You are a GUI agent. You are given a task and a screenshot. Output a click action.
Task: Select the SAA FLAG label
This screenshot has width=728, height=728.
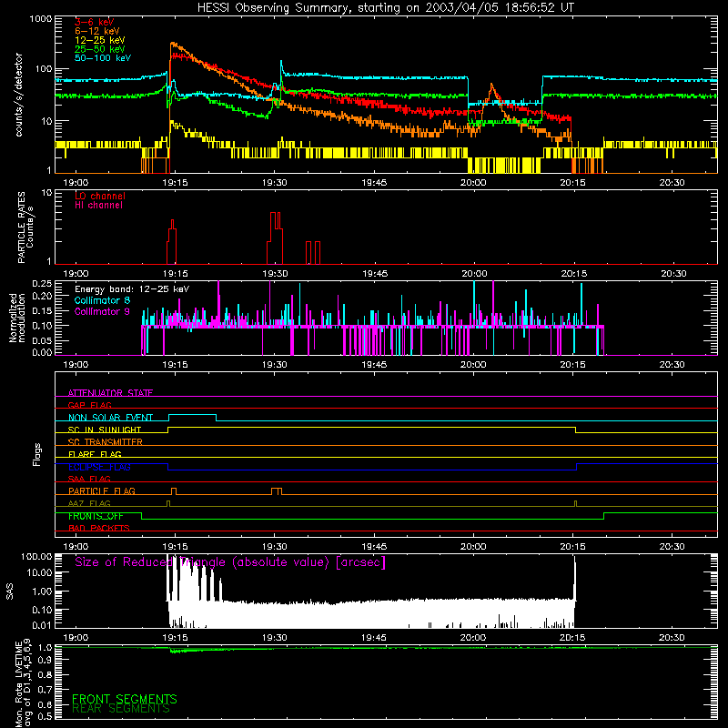pos(89,479)
